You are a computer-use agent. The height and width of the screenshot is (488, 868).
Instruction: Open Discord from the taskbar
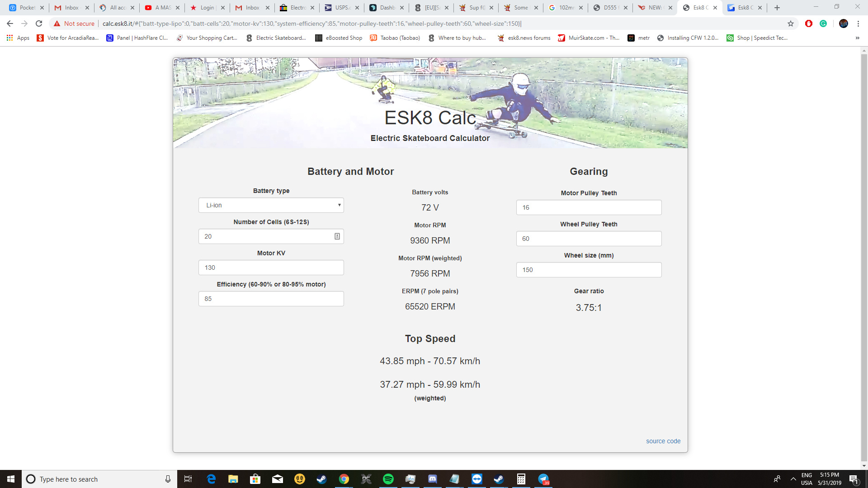coord(432,479)
